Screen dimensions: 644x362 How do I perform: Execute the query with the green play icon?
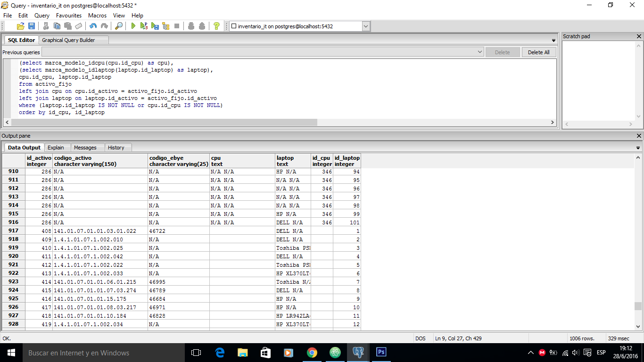point(133,26)
